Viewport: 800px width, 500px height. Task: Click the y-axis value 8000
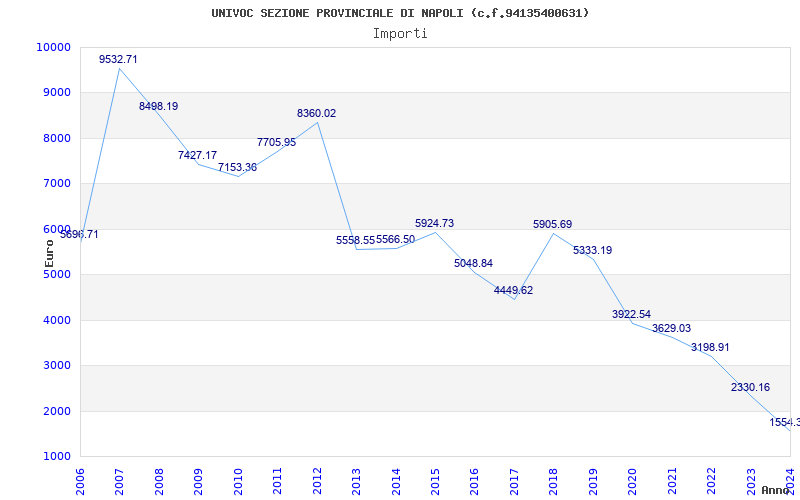coord(56,138)
